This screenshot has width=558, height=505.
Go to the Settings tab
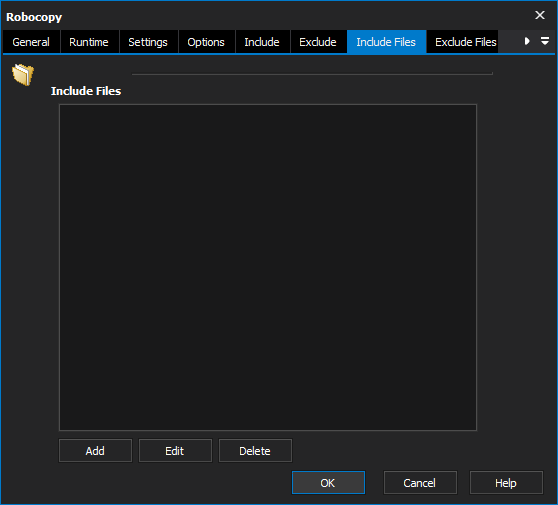pyautogui.click(x=148, y=42)
